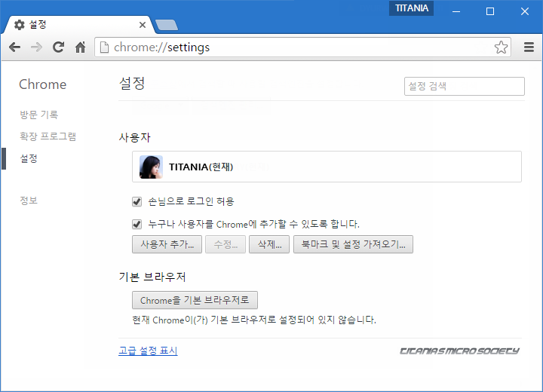Bookmark this page with the star
This screenshot has width=543, height=392.
[501, 47]
